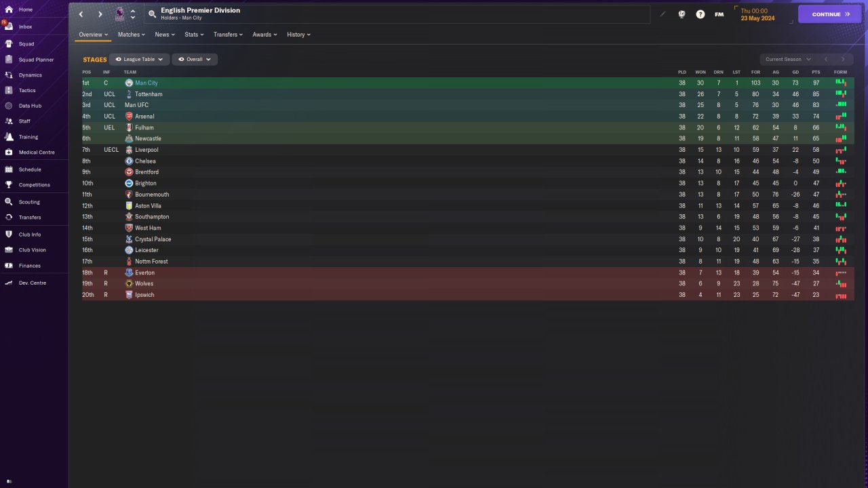Click the pencil edit icon

point(663,14)
